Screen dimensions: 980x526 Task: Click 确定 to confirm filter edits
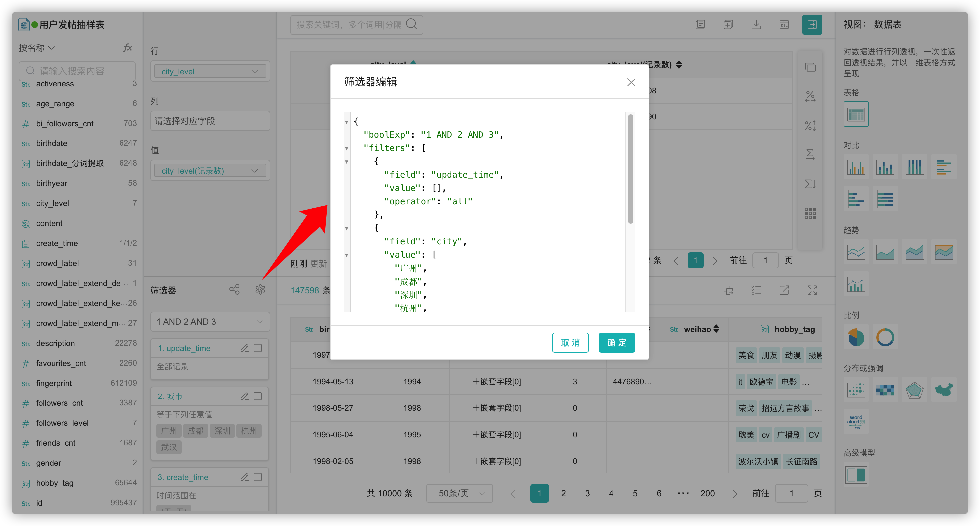point(616,343)
